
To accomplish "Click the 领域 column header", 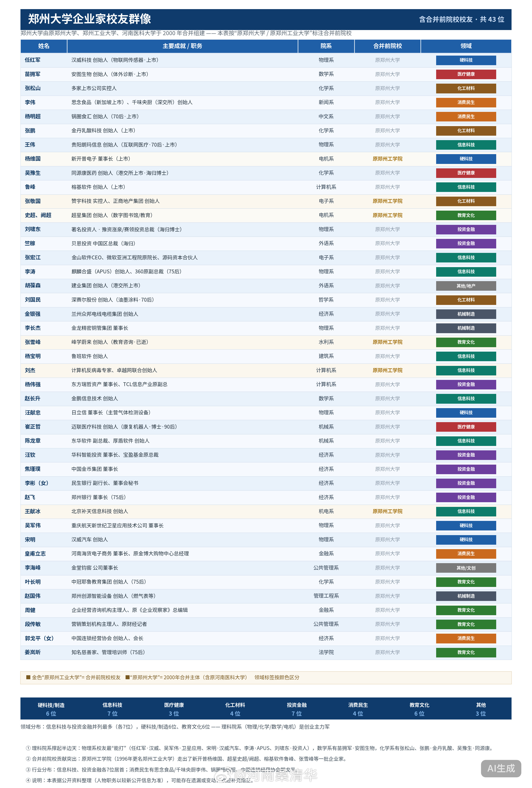I will (466, 46).
